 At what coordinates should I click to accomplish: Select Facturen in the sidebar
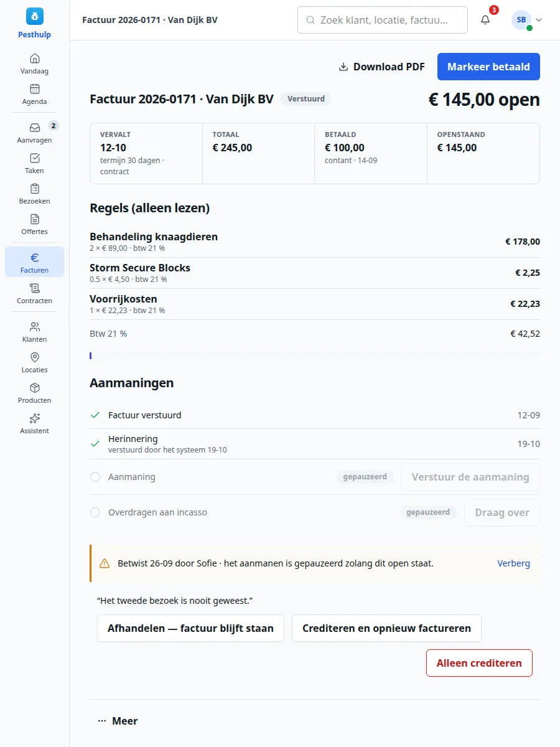tap(35, 262)
